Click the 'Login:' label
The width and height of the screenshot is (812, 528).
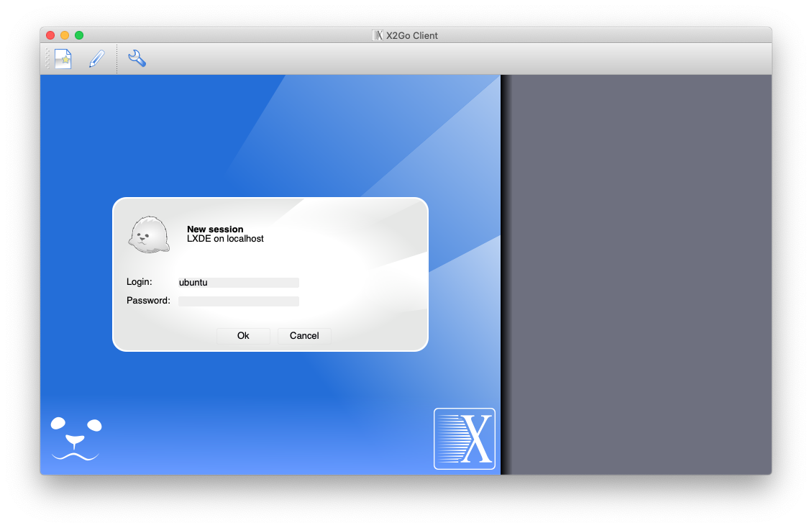point(140,282)
